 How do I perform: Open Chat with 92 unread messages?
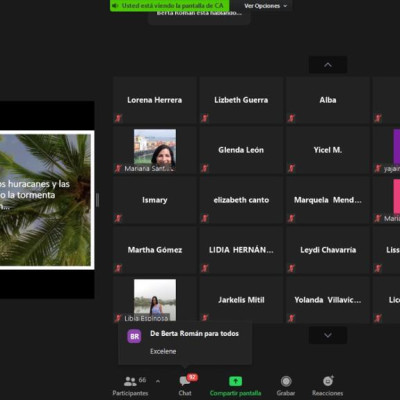(x=185, y=381)
